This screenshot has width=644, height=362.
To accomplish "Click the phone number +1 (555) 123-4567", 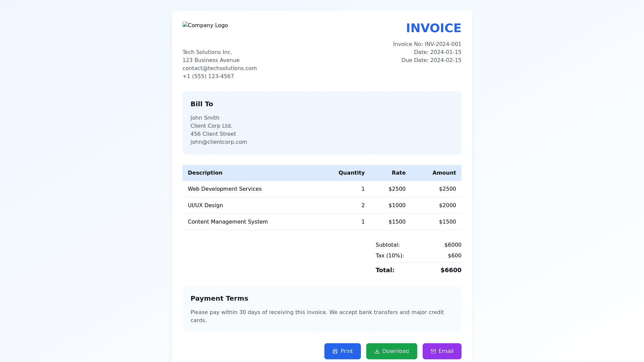I will [x=208, y=76].
